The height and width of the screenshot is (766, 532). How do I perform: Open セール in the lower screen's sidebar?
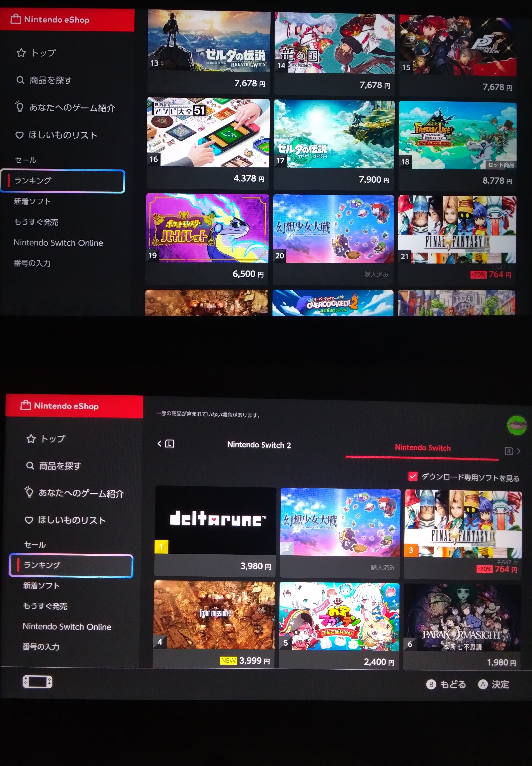(35, 545)
